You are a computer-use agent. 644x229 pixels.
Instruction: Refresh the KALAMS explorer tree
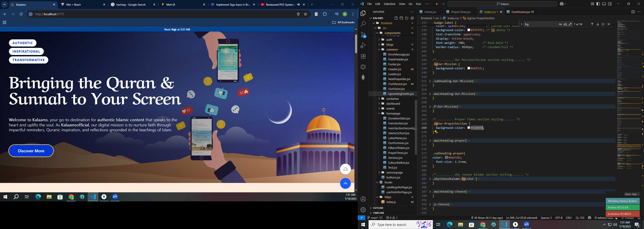click(407, 18)
